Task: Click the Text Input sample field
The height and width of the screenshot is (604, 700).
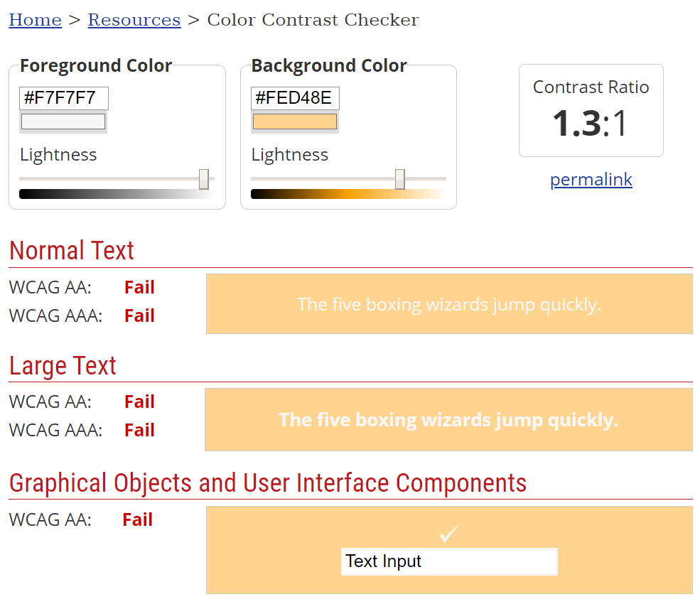Action: tap(449, 561)
